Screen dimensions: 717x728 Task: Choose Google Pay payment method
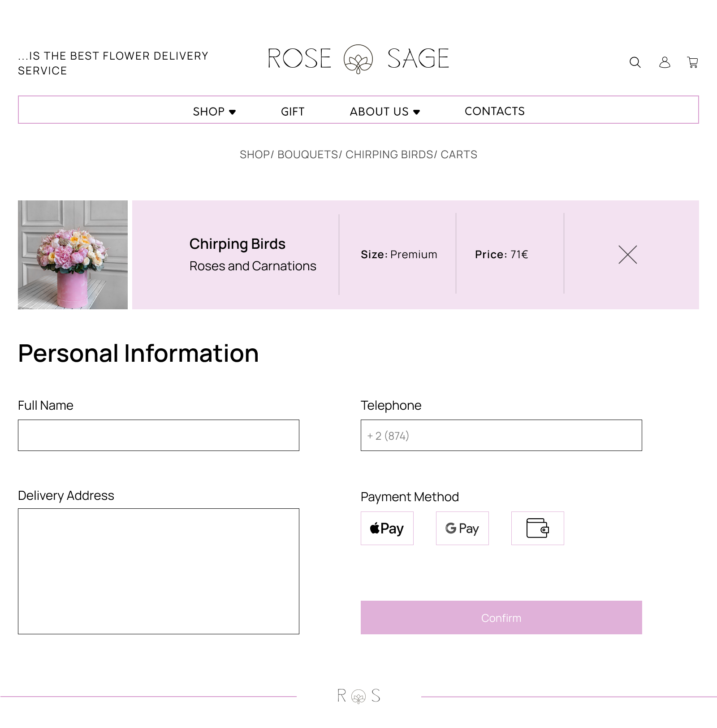pos(462,528)
